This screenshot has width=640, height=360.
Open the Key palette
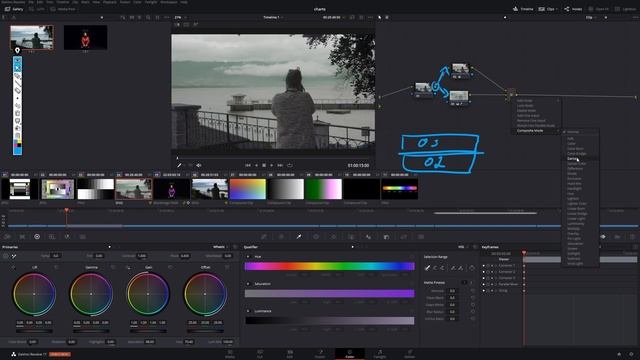386,237
